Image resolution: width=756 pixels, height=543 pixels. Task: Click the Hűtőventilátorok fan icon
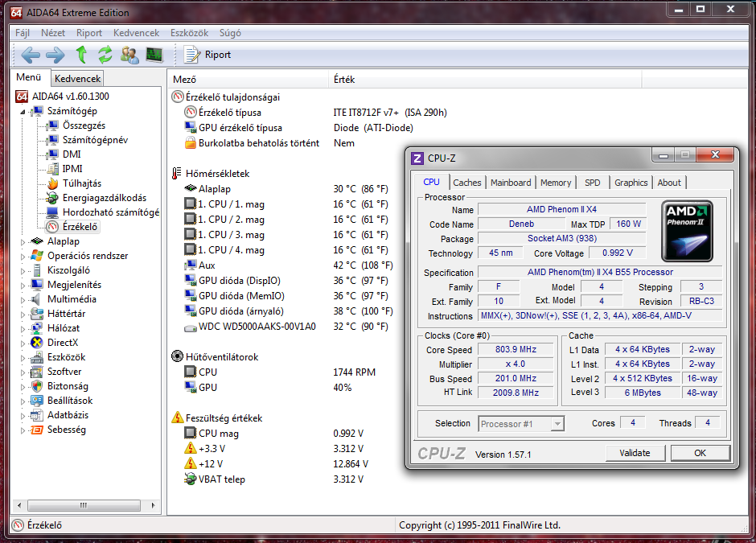(178, 357)
